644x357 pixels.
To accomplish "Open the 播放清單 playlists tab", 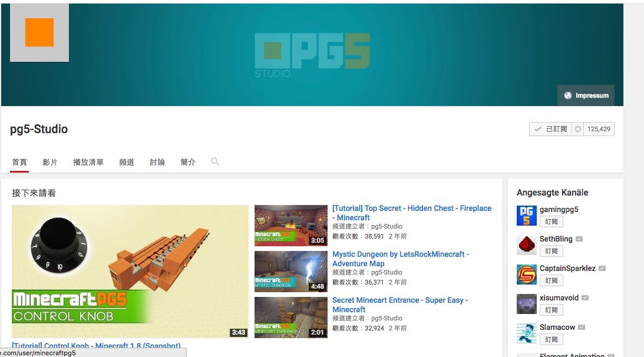I will click(88, 162).
